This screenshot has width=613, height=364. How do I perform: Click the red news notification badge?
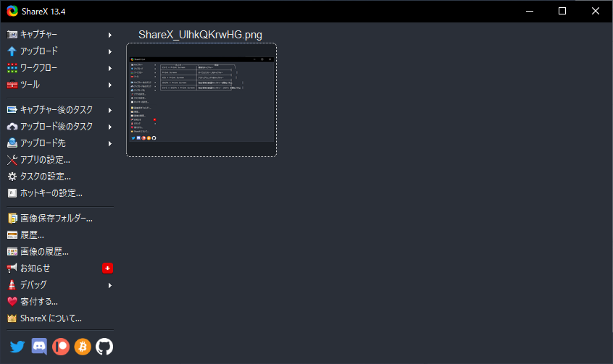click(x=107, y=268)
